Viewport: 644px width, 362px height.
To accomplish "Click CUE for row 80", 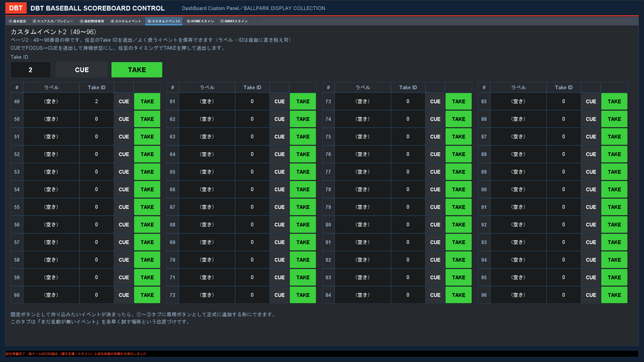I will pos(435,224).
